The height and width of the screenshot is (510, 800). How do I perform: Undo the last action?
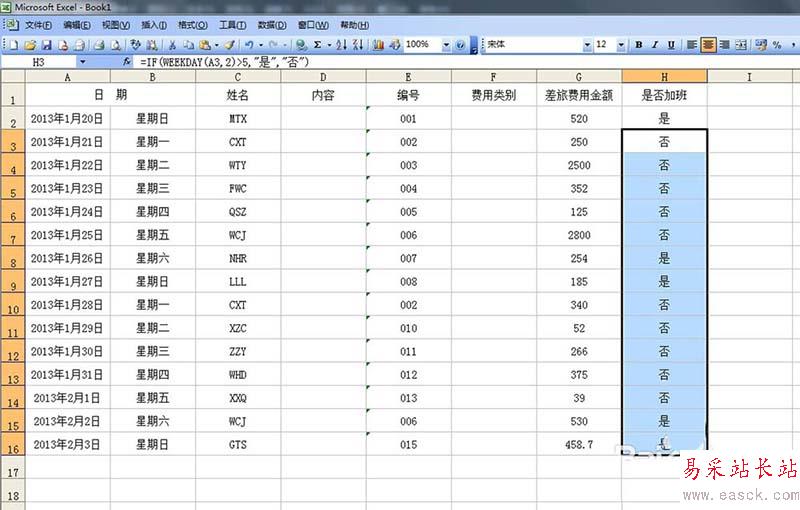coord(249,45)
